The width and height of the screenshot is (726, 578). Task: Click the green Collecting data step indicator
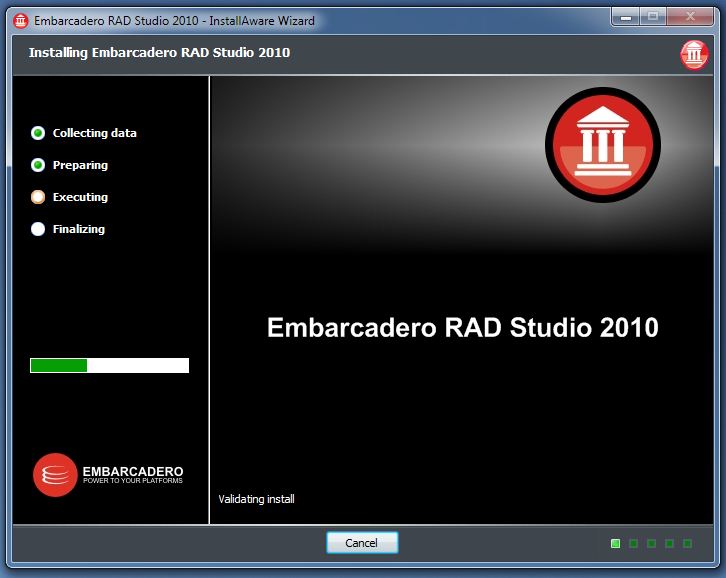(38, 133)
